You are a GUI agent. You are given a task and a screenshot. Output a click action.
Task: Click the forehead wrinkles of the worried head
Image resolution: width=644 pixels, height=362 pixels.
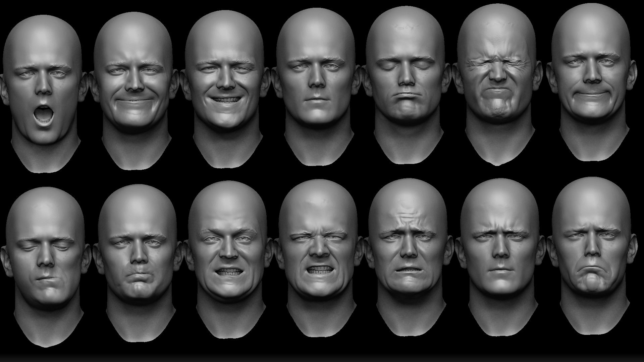[407, 215]
